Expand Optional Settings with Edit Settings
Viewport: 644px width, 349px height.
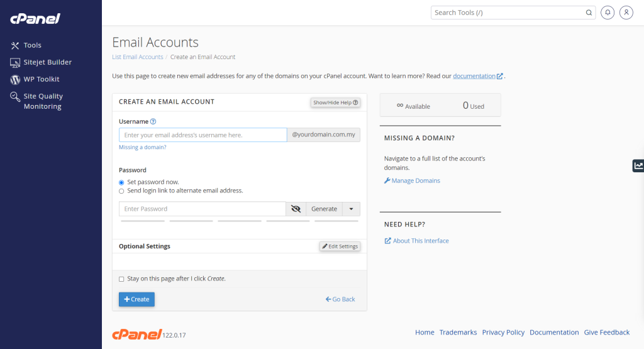point(340,247)
